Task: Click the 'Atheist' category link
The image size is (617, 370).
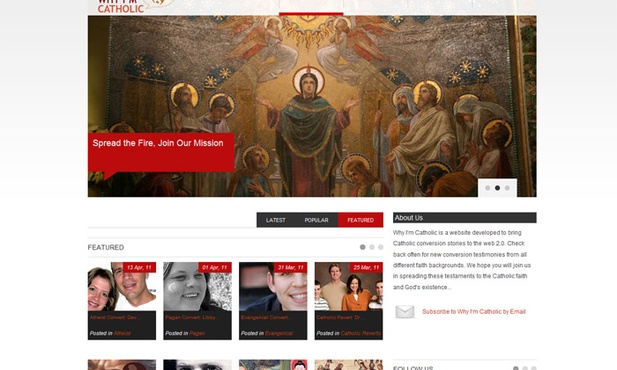Action: (122, 333)
